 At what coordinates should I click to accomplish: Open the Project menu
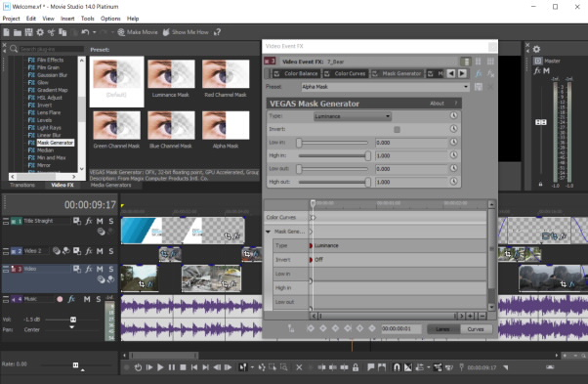[12, 19]
